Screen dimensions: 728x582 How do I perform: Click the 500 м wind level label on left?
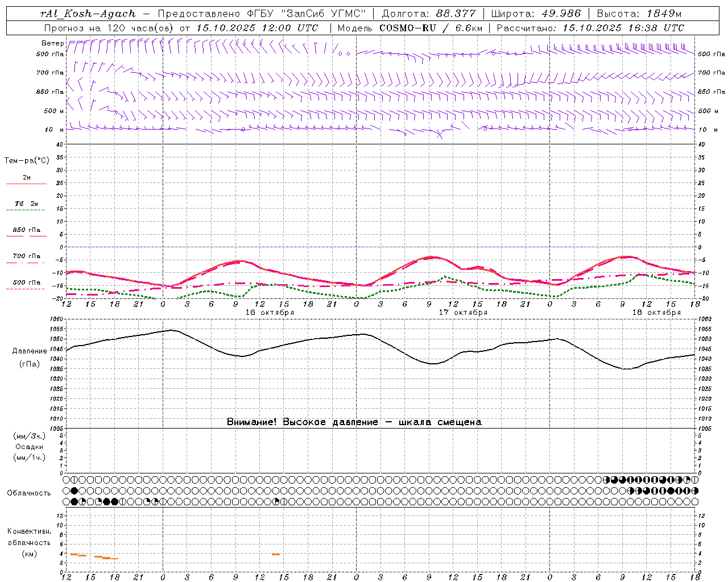(x=53, y=111)
